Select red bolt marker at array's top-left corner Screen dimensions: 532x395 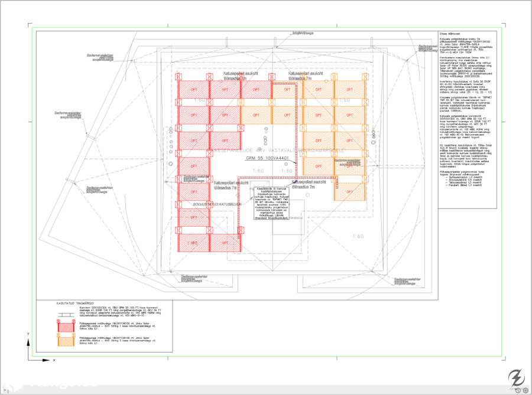coord(177,77)
